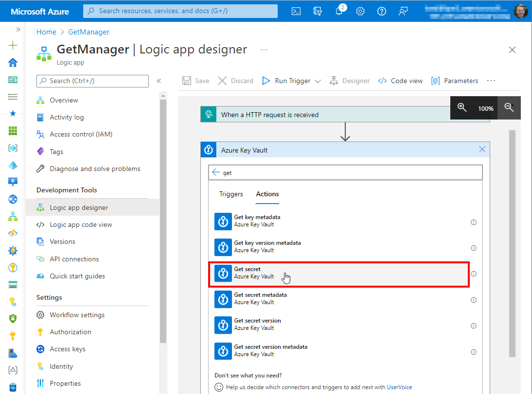Open Code view from the toolbar
Viewport: 532px width, 394px height.
(401, 81)
